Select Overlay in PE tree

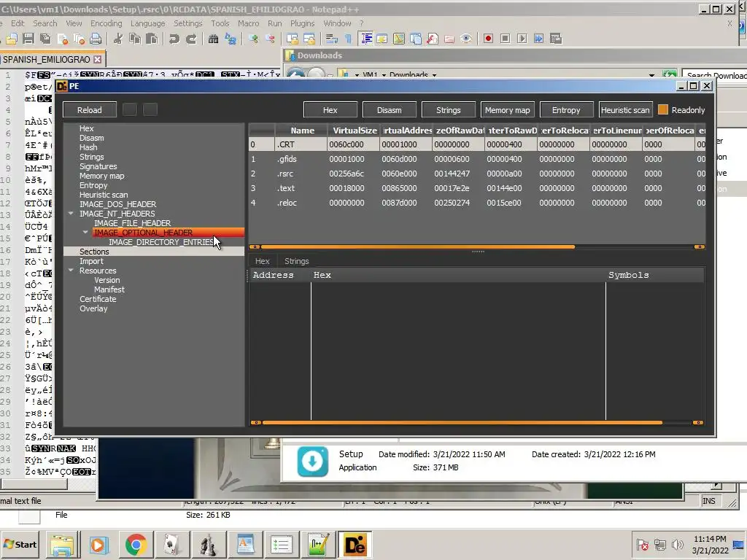93,308
